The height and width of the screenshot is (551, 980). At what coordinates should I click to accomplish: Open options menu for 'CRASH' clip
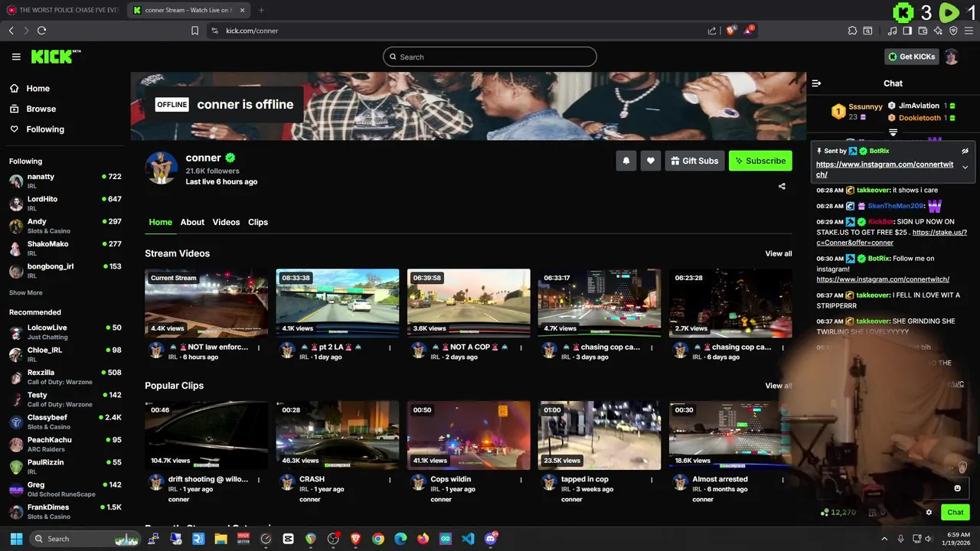coord(390,480)
